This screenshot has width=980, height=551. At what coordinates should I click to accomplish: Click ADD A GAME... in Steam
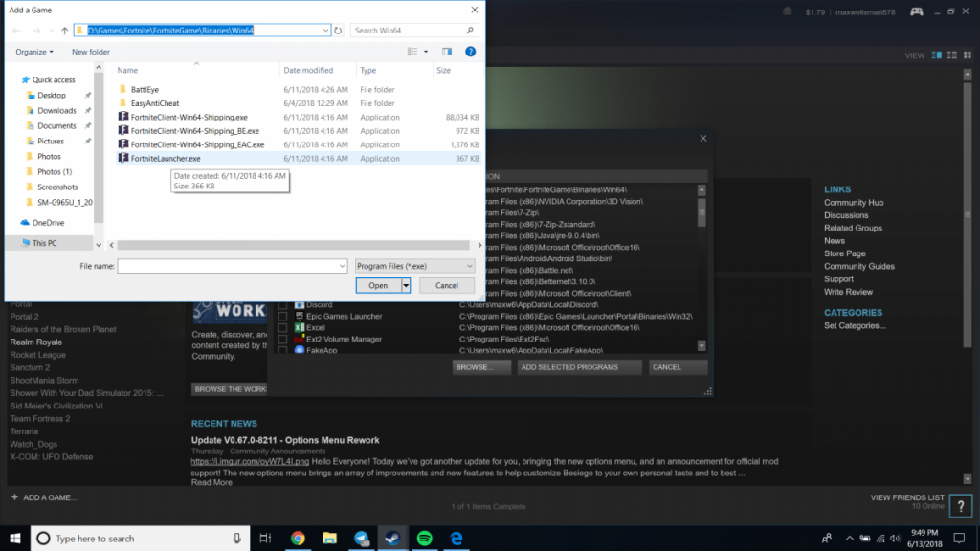pos(44,497)
